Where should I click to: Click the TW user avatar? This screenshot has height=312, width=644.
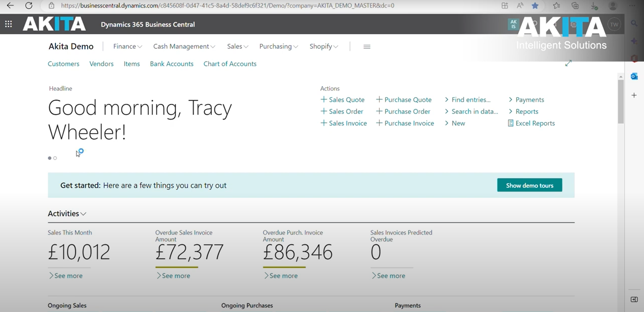pos(614,25)
